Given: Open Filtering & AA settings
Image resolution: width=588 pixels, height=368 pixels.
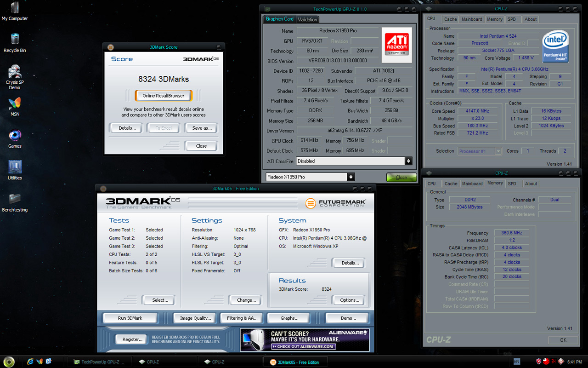Looking at the screenshot, I should click(x=242, y=318).
